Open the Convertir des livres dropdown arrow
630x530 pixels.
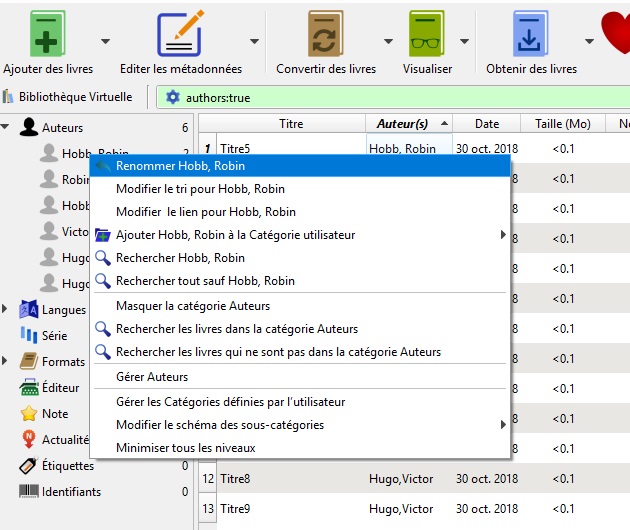click(388, 41)
